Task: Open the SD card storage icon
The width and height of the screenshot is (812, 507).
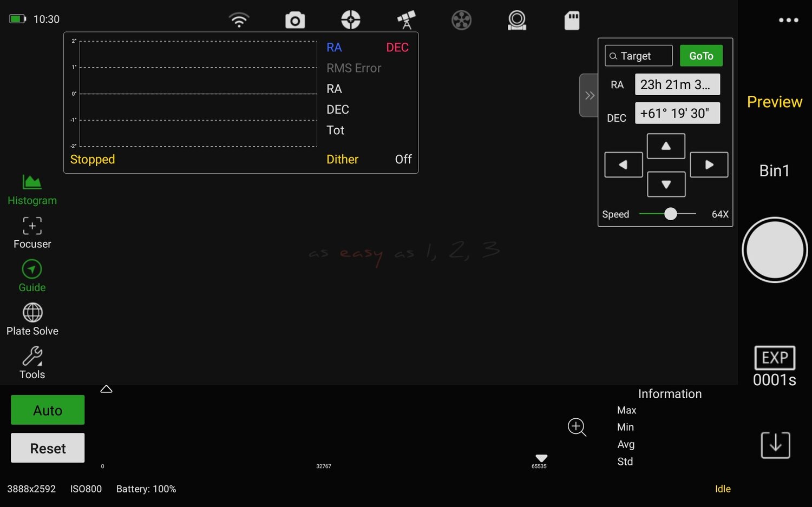Action: point(572,19)
